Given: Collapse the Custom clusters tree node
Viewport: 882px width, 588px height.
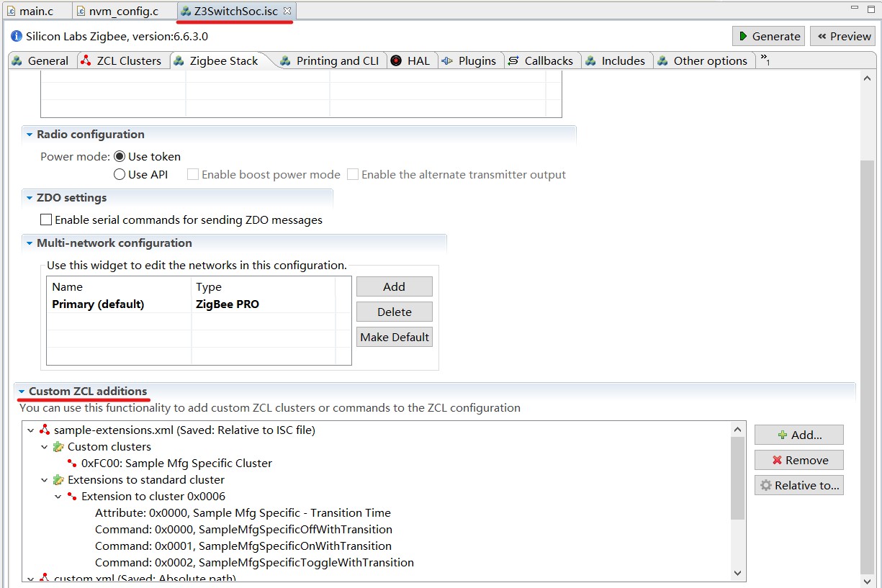Looking at the screenshot, I should (44, 447).
